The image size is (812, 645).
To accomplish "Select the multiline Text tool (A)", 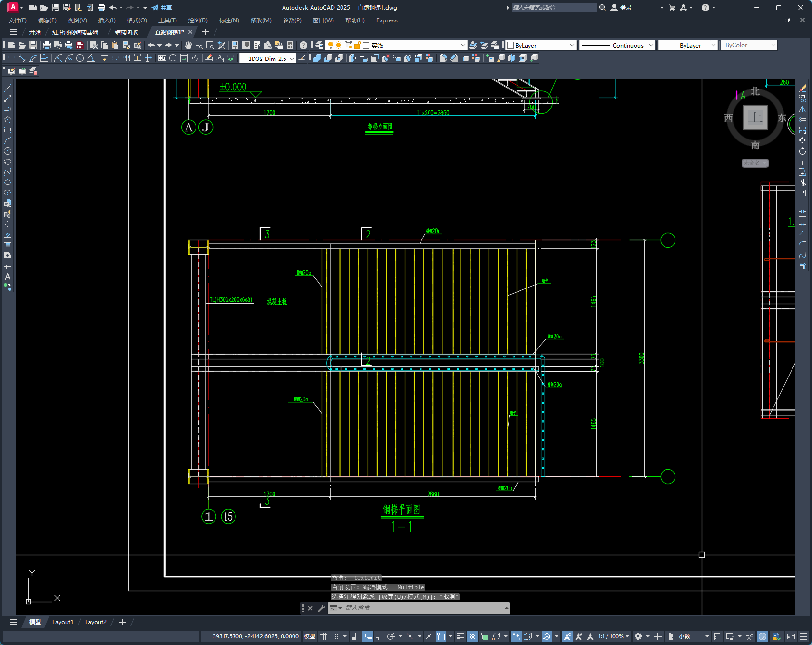I will 8,277.
